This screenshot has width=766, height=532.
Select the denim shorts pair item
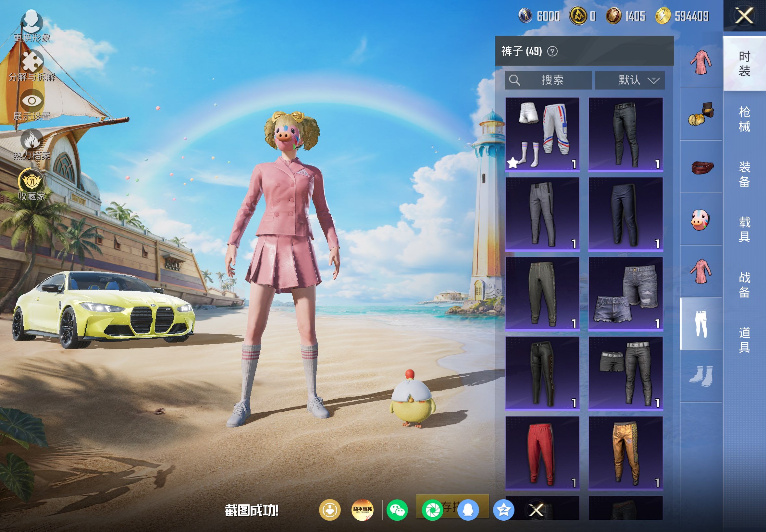click(x=625, y=294)
